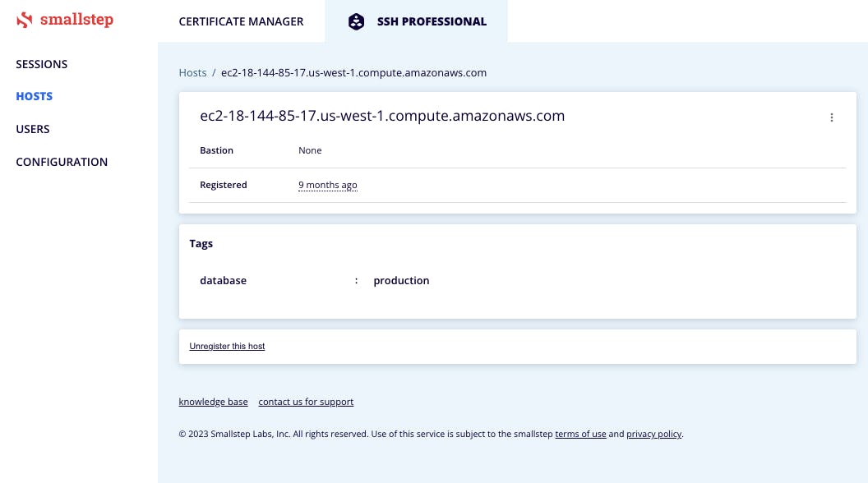Open the three-dot host options menu
This screenshot has height=483, width=868.
(x=831, y=117)
